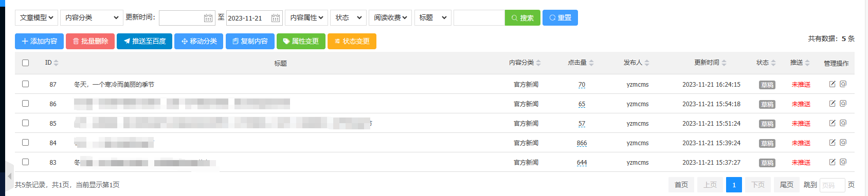
Task: Click preview icon for article 87
Action: pos(843,84)
